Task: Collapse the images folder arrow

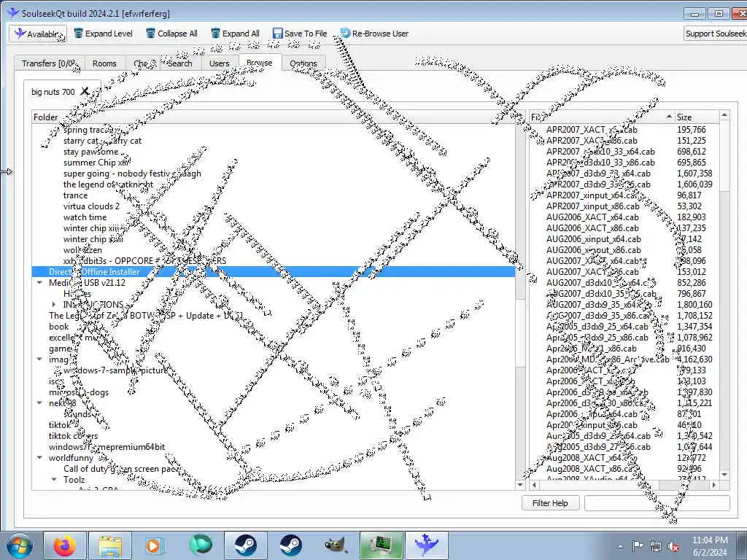Action: point(39,359)
